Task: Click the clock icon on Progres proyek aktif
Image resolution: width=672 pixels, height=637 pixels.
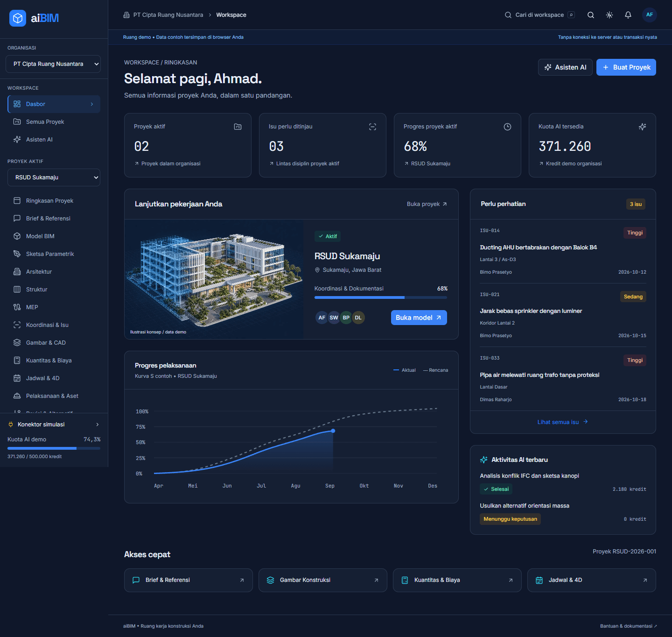Action: (507, 127)
